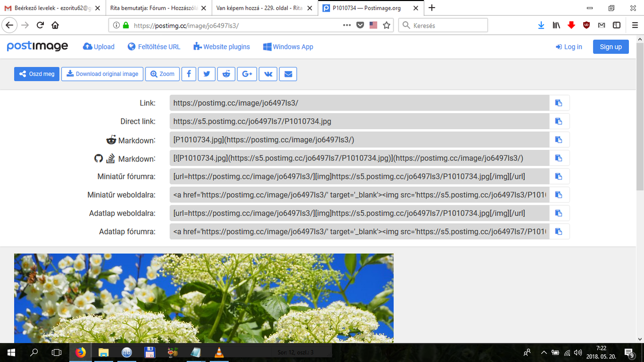Click the Oszd meg share button
The width and height of the screenshot is (644, 362).
coord(36,74)
